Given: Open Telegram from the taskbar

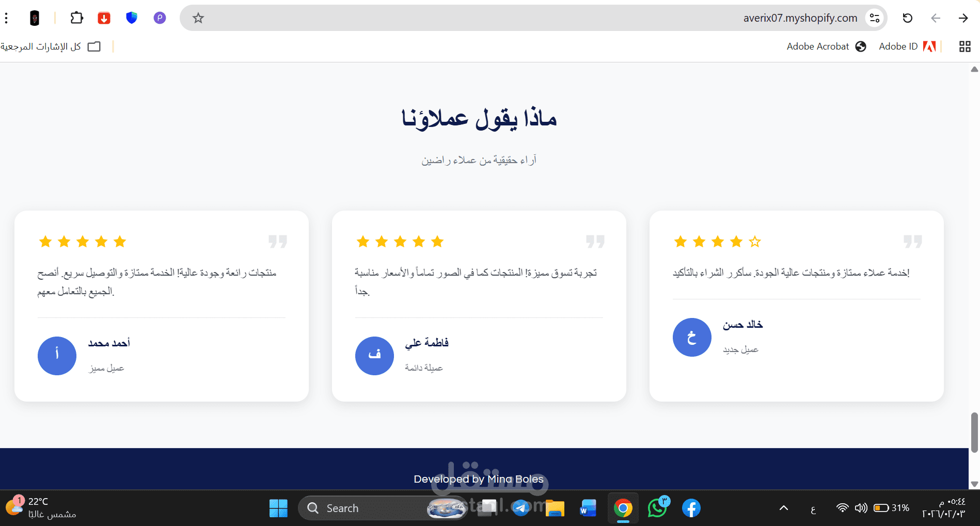Looking at the screenshot, I should [521, 508].
